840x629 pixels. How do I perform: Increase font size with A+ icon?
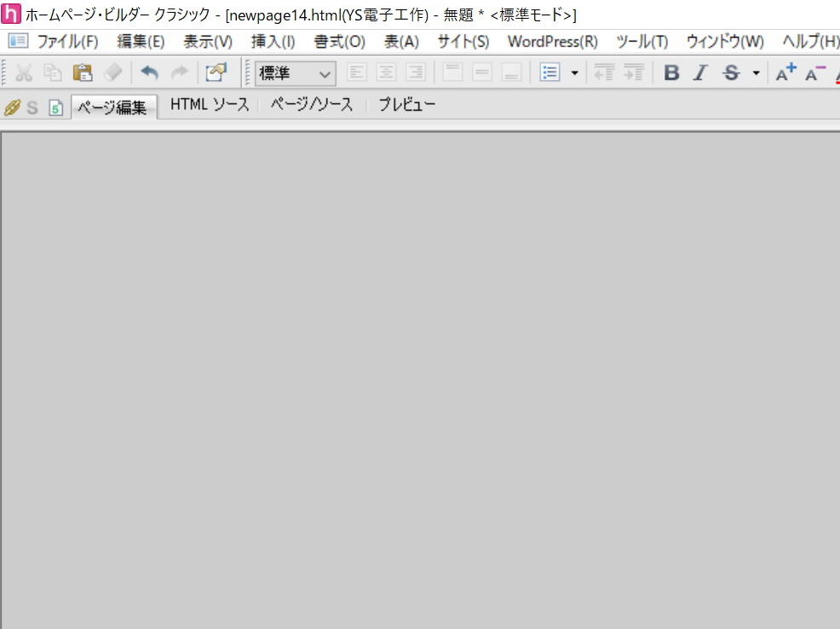[785, 73]
